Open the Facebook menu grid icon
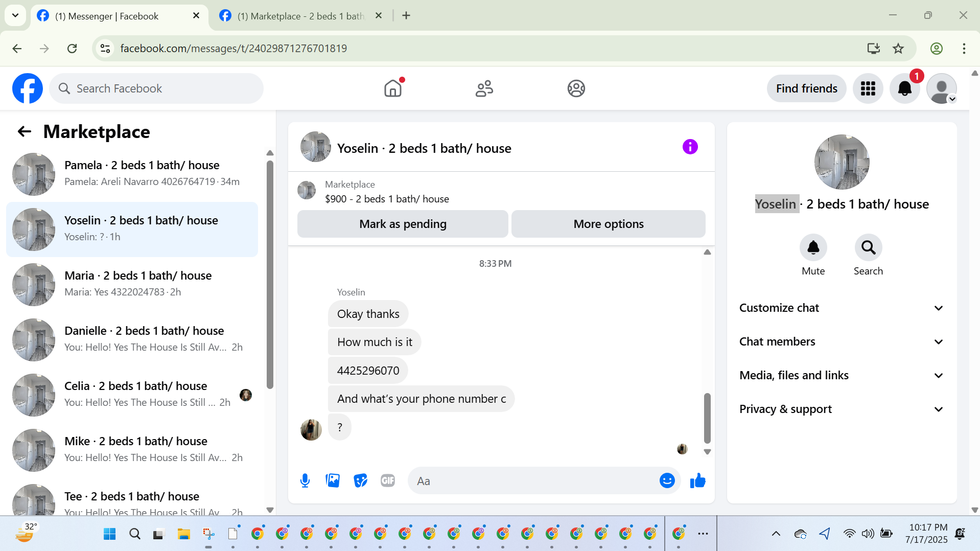This screenshot has height=551, width=980. [x=868, y=88]
